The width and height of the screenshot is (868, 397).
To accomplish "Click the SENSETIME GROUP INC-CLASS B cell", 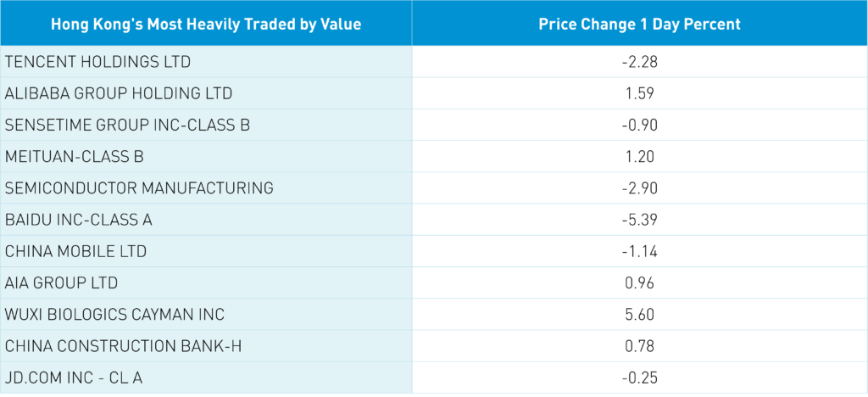I will [x=127, y=125].
